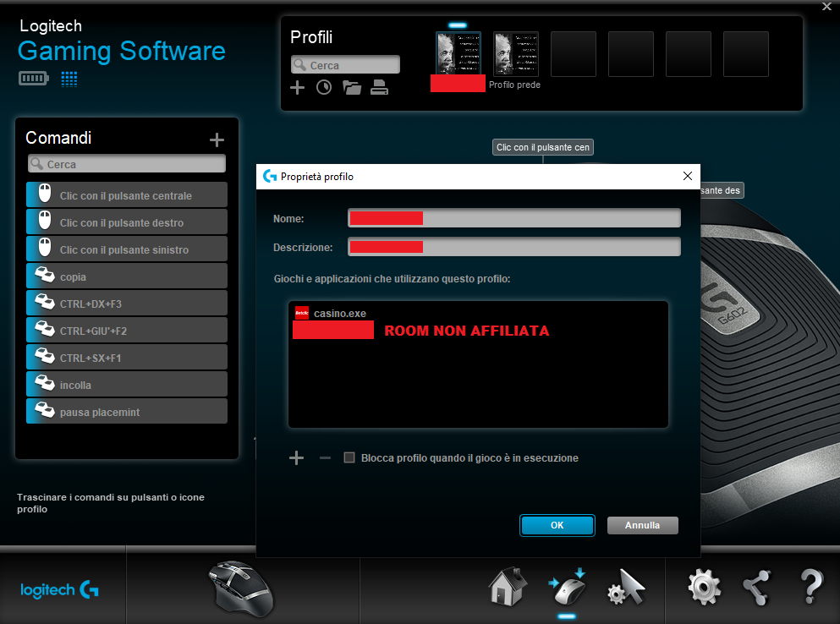Click the onboard memory grid icon
840x624 pixels.
(69, 79)
